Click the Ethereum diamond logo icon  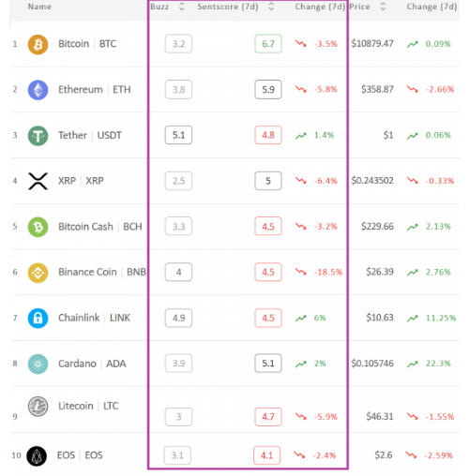[x=38, y=90]
